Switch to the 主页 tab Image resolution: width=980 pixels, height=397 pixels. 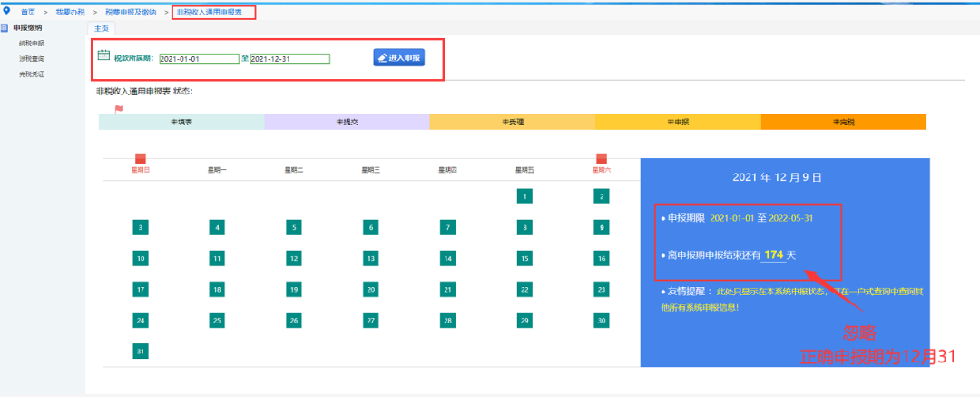click(102, 28)
